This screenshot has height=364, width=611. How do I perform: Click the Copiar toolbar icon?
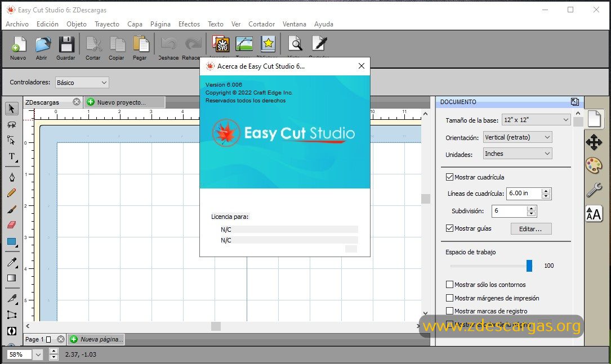(x=117, y=44)
